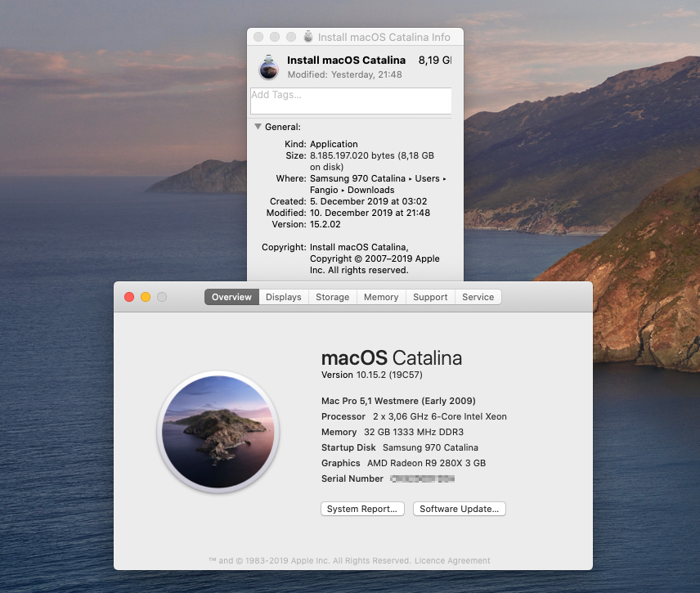Click the '8,19 GB' size in Info header

pyautogui.click(x=435, y=61)
